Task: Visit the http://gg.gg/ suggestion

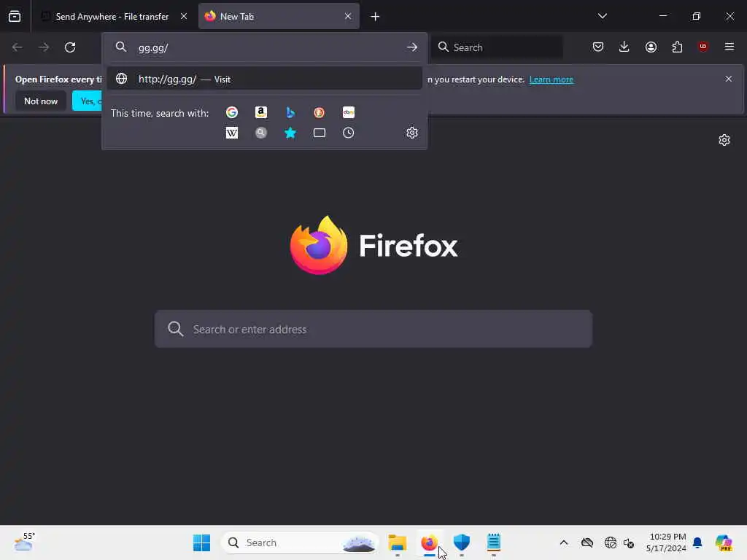Action: (264, 79)
